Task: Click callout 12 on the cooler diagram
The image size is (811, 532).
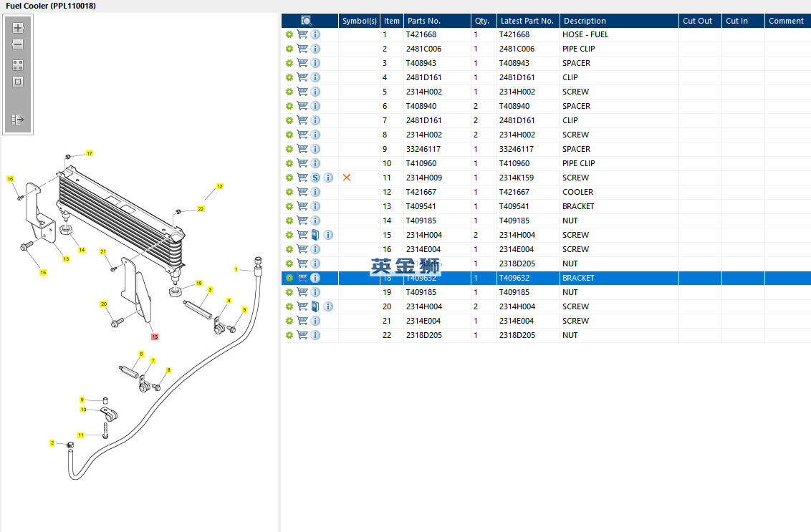Action: click(x=219, y=186)
